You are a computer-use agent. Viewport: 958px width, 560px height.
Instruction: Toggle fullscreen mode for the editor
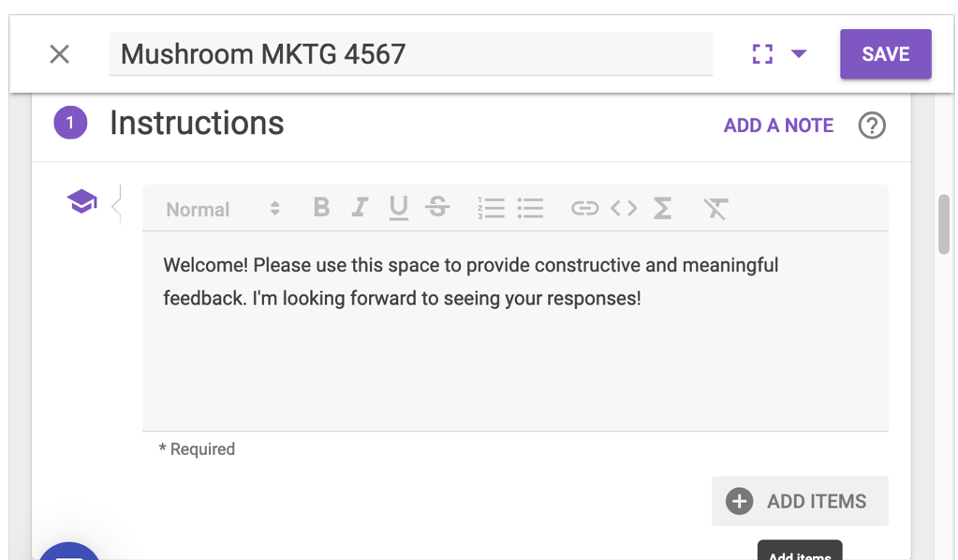pyautogui.click(x=762, y=53)
